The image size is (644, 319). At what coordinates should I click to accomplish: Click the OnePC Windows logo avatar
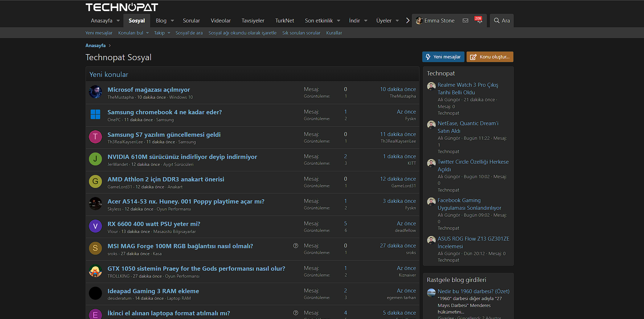click(95, 114)
